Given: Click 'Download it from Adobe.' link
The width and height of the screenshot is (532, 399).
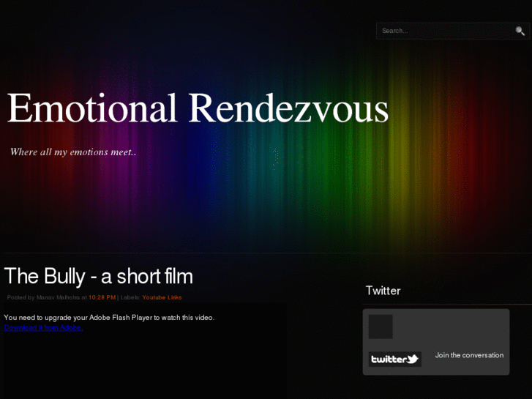Looking at the screenshot, I should 43,328.
